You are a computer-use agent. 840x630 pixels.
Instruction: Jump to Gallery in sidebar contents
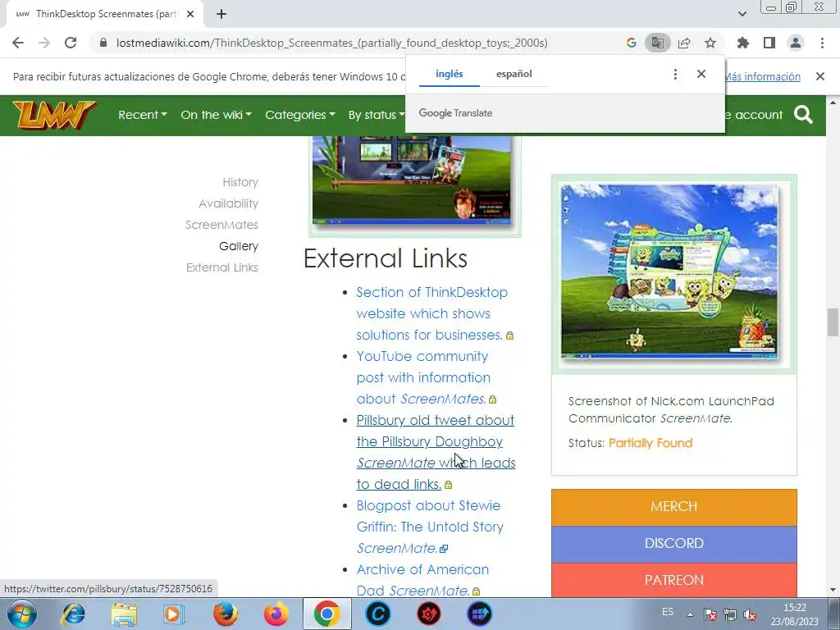click(x=239, y=246)
